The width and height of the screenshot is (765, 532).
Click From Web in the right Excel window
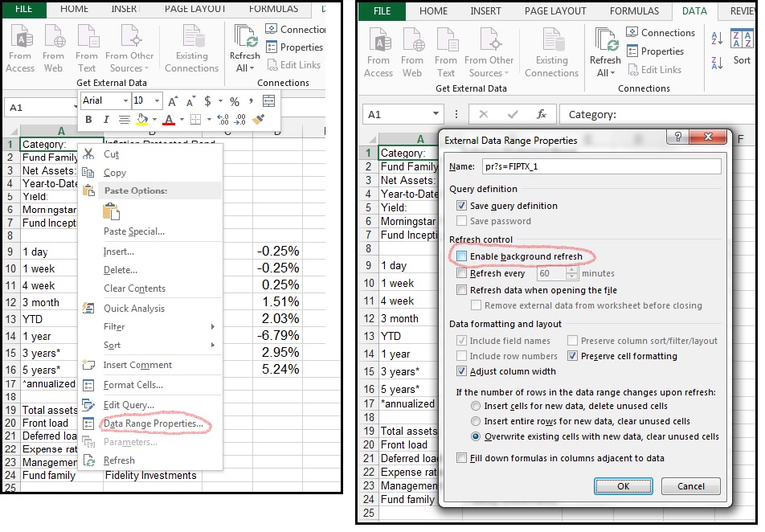(x=412, y=53)
